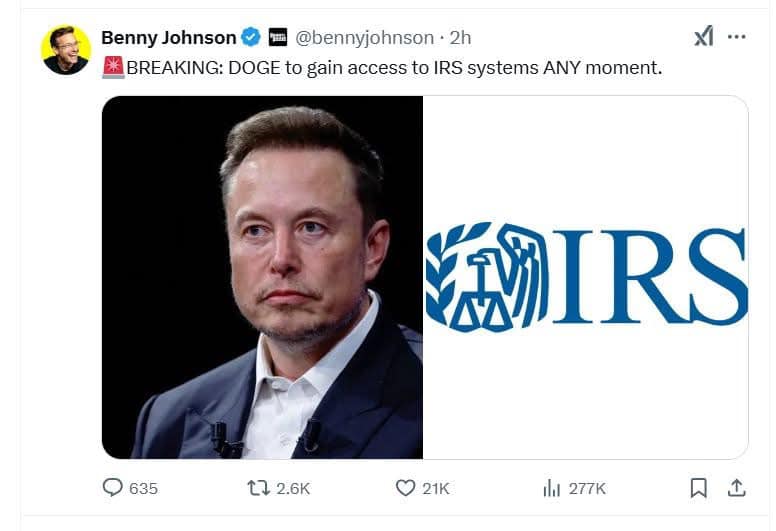
Task: Click the @bennyjohnson handle
Action: [364, 38]
